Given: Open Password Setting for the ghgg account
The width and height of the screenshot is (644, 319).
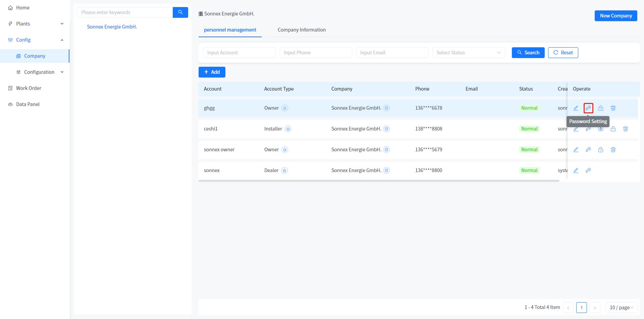Looking at the screenshot, I should [588, 108].
